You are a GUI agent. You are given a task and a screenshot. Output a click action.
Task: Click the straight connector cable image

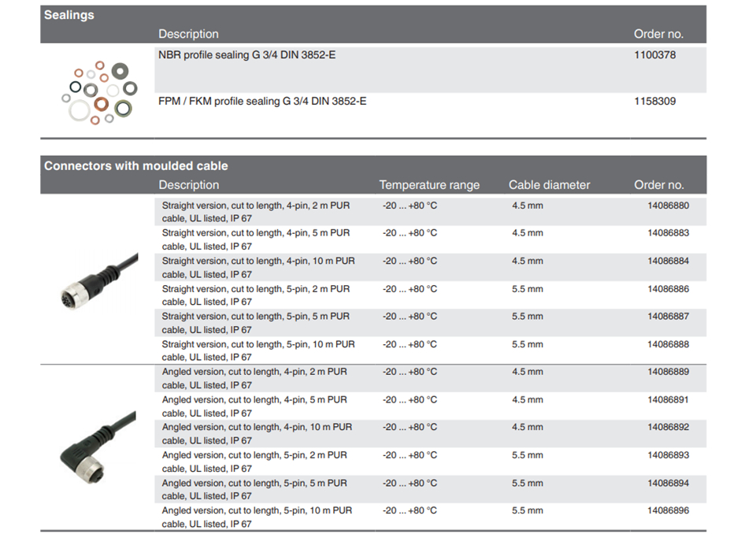[99, 281]
